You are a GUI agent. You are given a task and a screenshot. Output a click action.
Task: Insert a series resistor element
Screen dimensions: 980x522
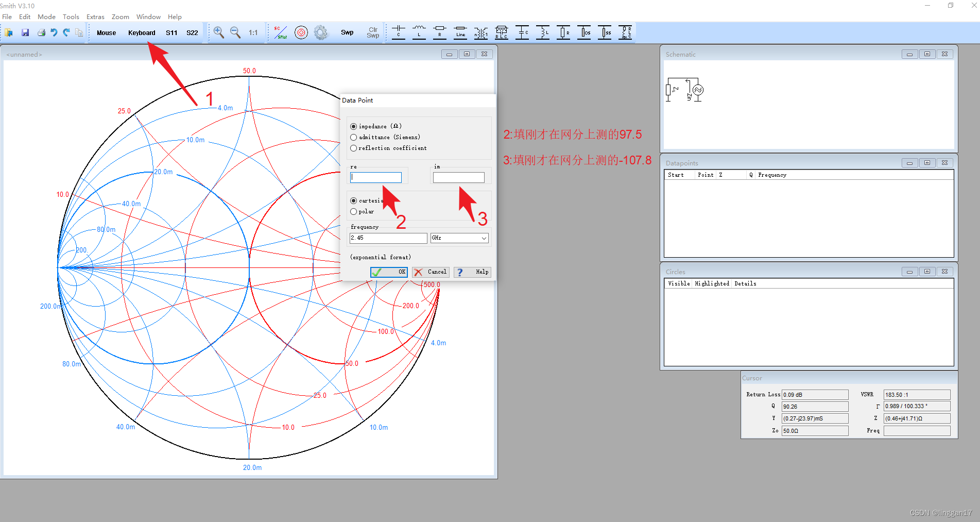[x=440, y=32]
